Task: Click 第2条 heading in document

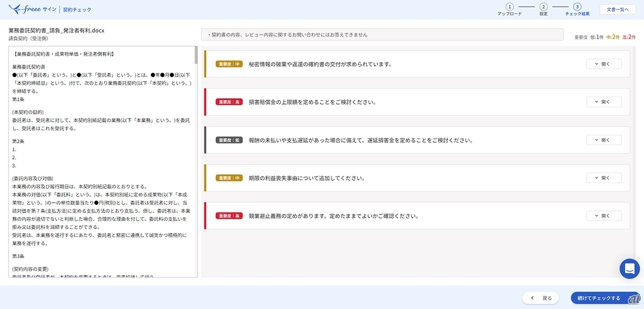Action: (18, 141)
